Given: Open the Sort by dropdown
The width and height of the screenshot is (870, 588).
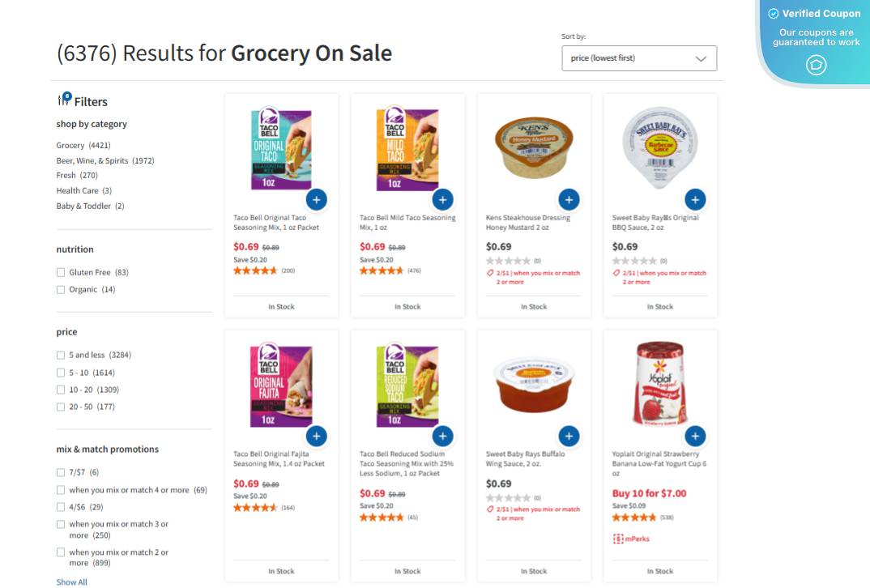Looking at the screenshot, I should pyautogui.click(x=638, y=58).
